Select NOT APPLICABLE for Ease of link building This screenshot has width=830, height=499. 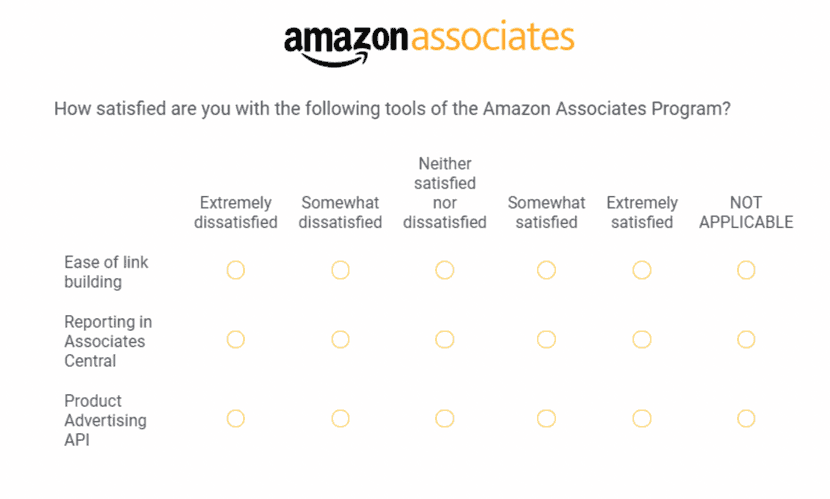point(746,270)
